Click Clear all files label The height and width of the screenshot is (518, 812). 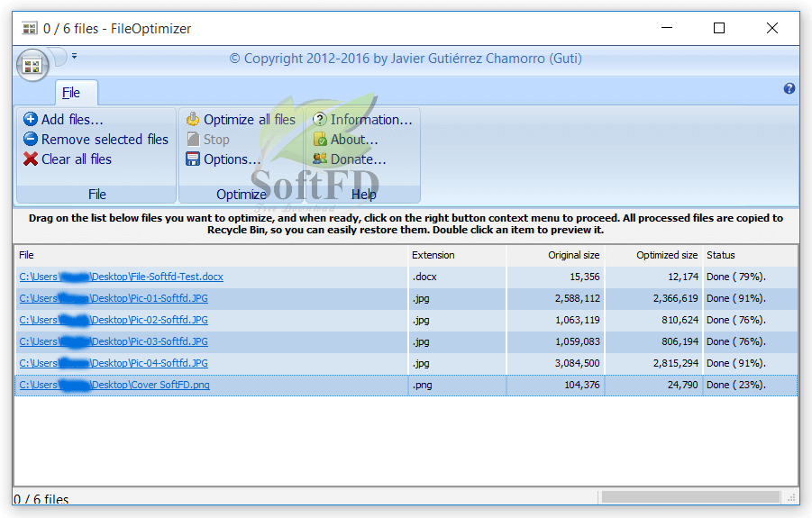(76, 159)
